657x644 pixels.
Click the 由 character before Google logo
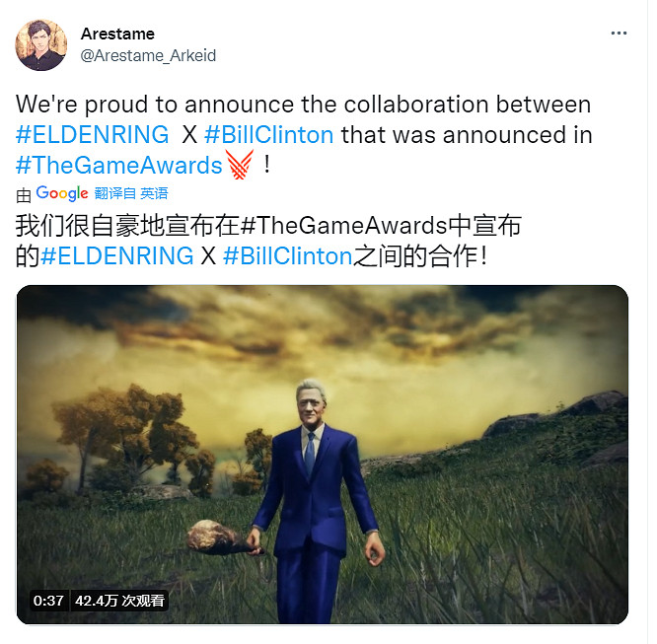[24, 195]
